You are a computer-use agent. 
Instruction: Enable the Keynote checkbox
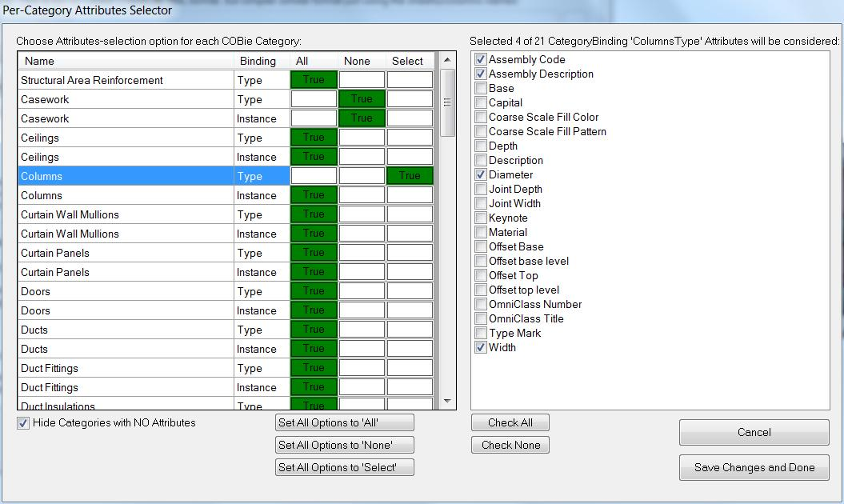481,218
